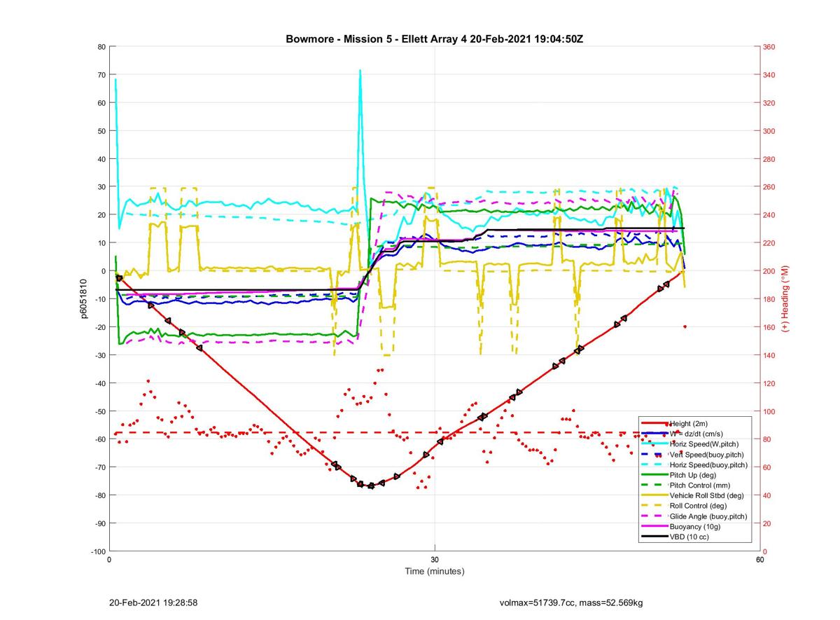
Task: Click the '-70' tick on left axis
Action: 99,467
